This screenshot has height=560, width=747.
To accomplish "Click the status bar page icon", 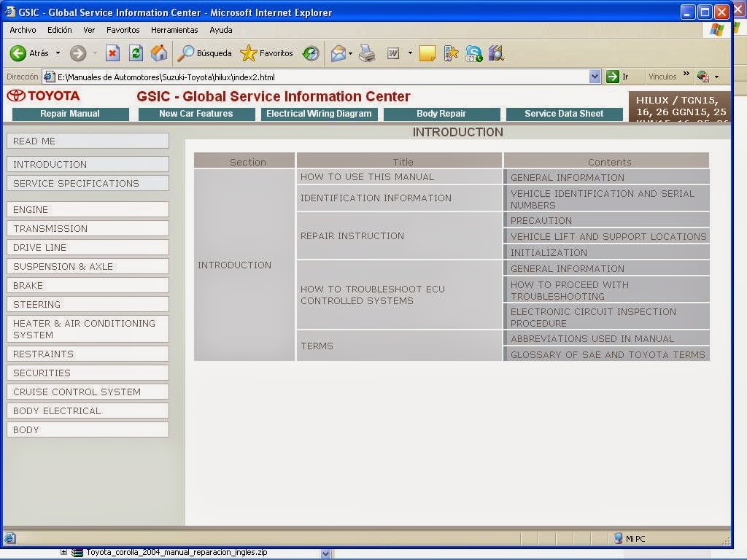I will point(10,538).
